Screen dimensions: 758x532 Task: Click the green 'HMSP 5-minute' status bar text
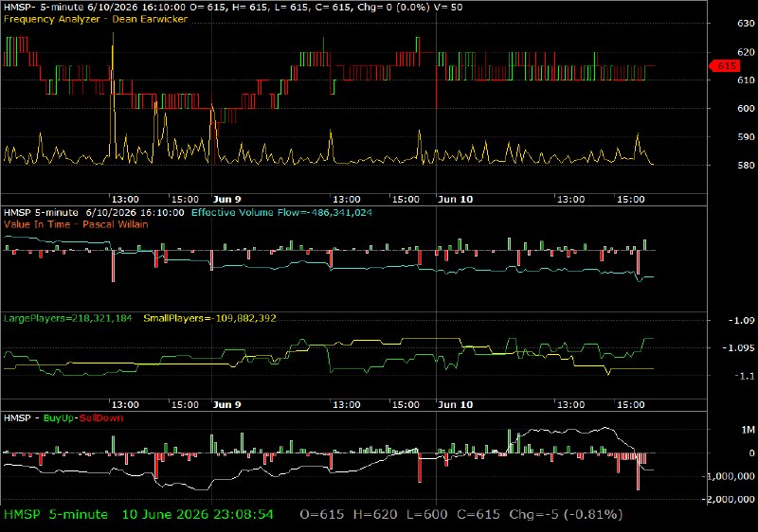tap(56, 515)
